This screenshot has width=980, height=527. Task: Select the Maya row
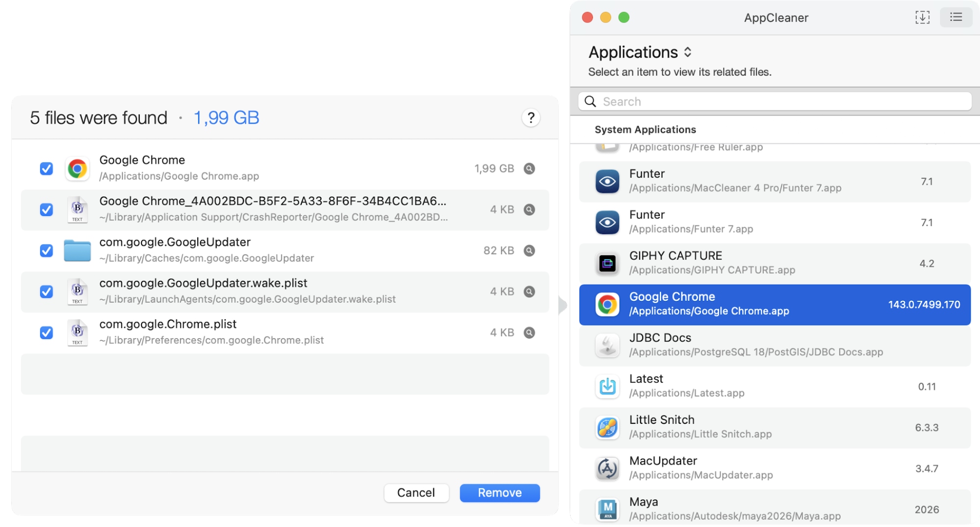click(775, 507)
